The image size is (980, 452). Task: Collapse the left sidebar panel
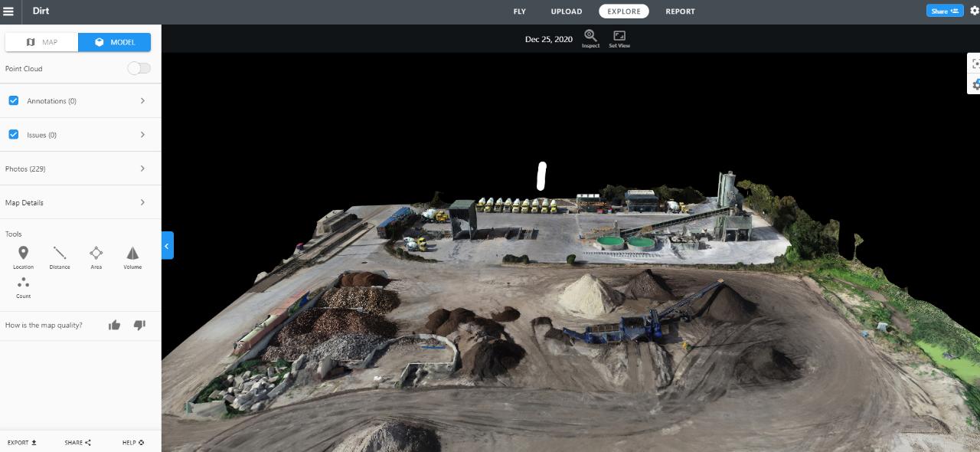tap(167, 245)
